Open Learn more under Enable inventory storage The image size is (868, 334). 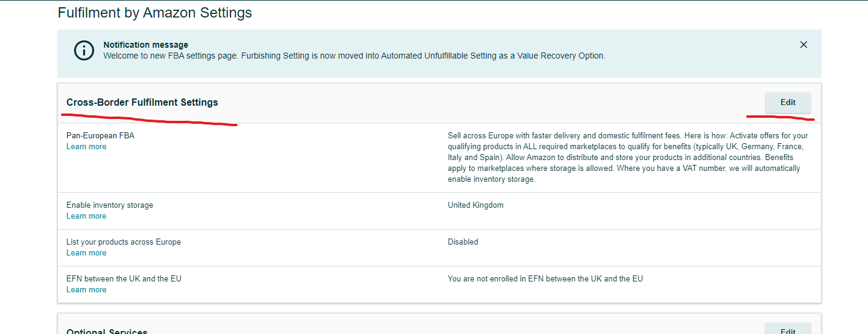coord(86,216)
